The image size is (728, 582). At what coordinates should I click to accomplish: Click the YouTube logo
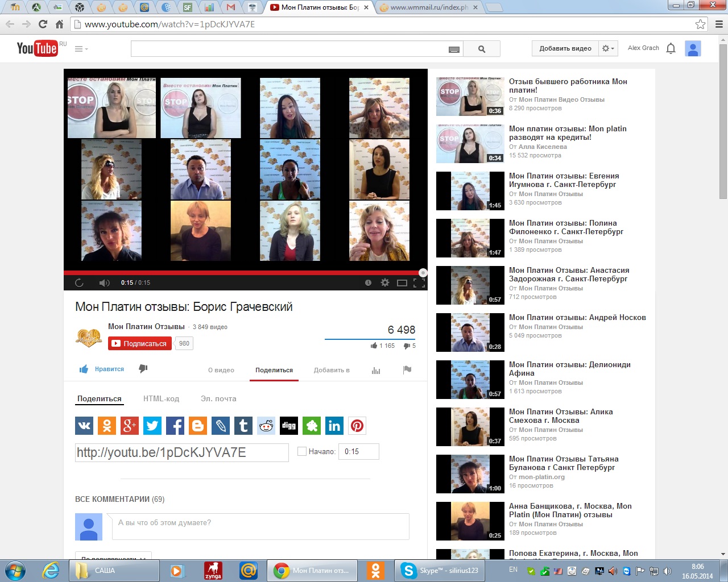coord(37,48)
